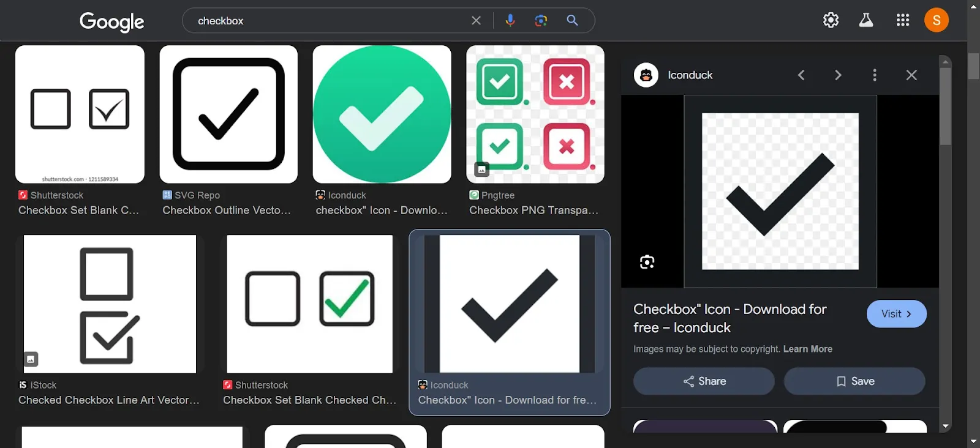Click the 'Checkbox Outline Vecto...' title link
Viewport: 980px width, 448px height.
point(227,210)
